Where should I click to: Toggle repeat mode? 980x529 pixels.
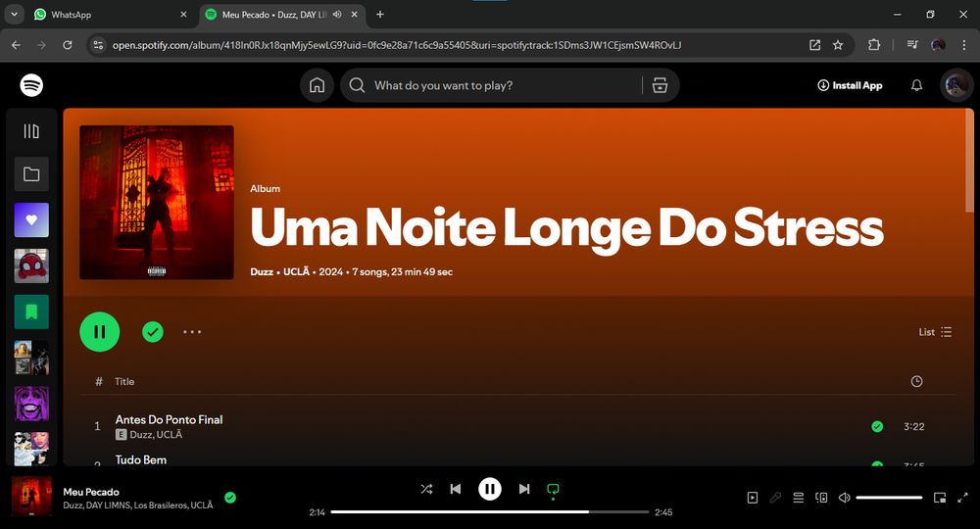coord(553,490)
